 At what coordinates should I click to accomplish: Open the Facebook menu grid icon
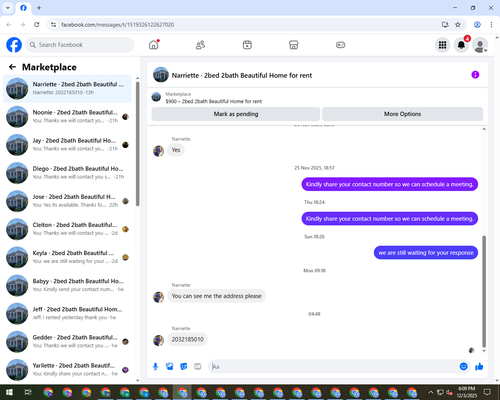click(442, 45)
